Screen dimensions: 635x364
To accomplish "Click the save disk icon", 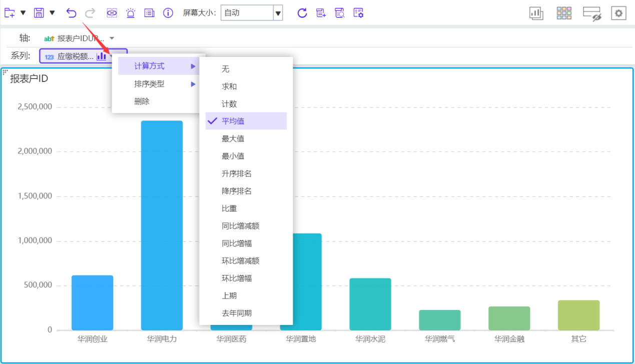I will click(39, 13).
